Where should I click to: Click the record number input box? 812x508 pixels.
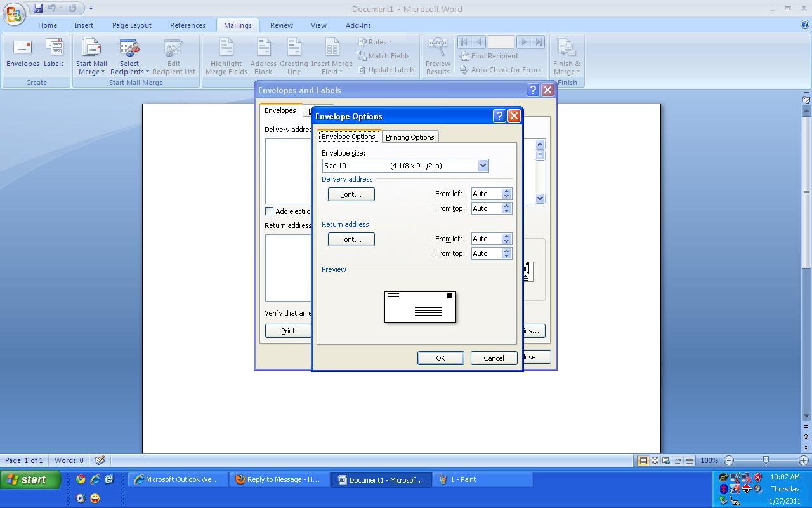(501, 42)
